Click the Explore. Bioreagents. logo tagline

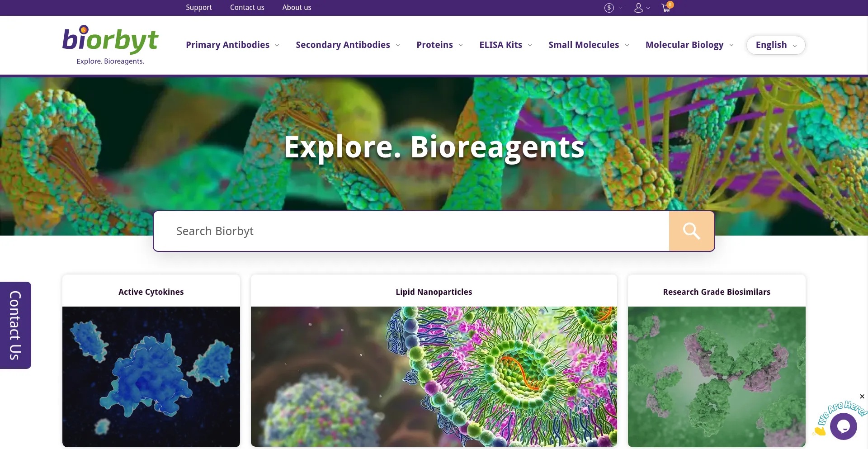pos(110,61)
